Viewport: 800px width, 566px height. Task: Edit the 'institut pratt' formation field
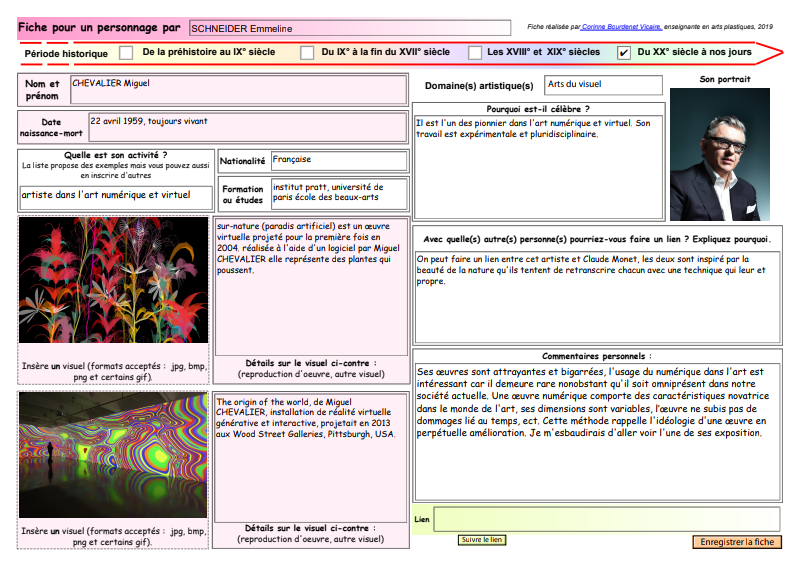[338, 194]
